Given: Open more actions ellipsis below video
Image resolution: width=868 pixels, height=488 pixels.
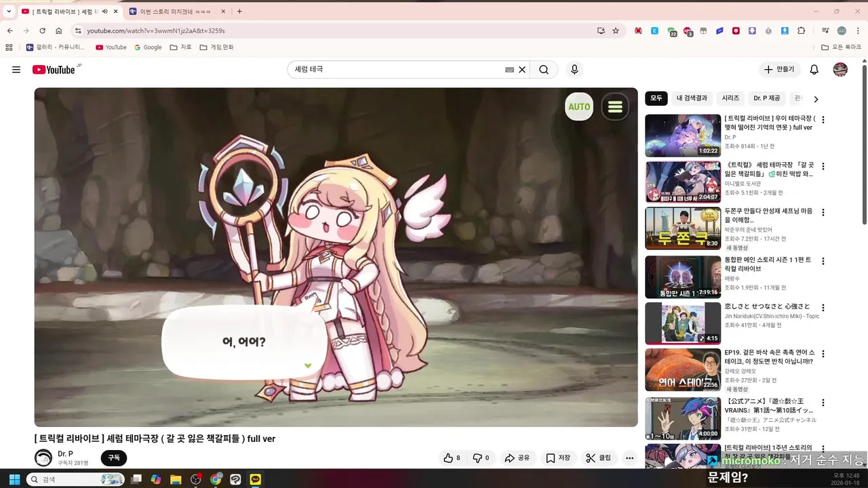Looking at the screenshot, I should click(630, 458).
